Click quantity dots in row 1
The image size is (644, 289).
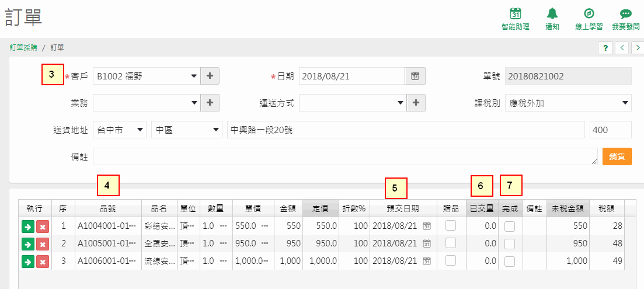224,226
